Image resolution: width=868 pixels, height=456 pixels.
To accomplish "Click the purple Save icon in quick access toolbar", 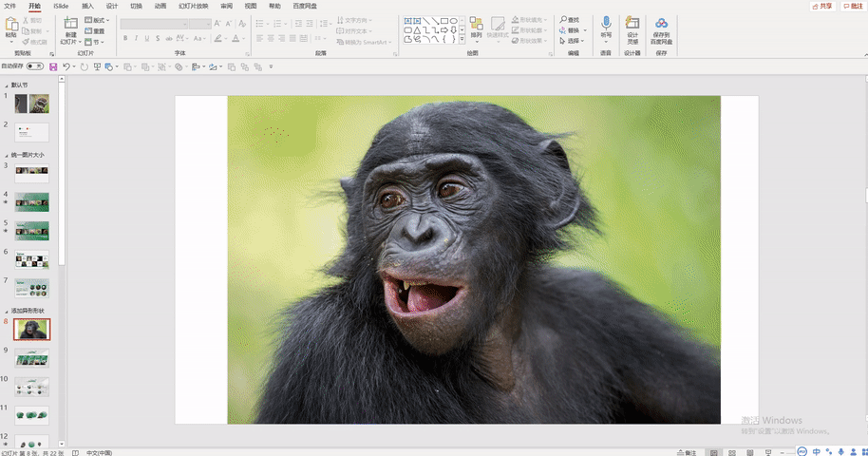I will (x=53, y=67).
